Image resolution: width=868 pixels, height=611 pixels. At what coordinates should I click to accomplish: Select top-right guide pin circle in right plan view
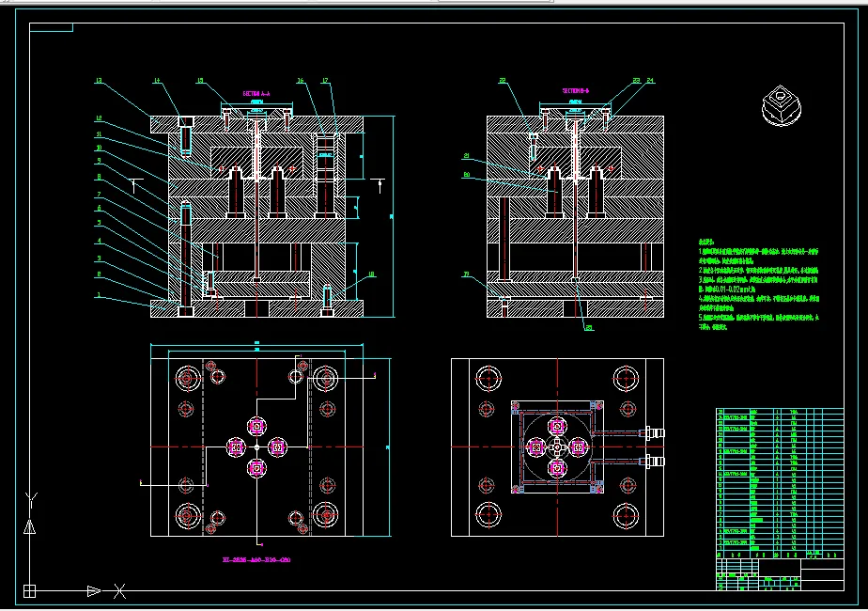click(x=626, y=378)
